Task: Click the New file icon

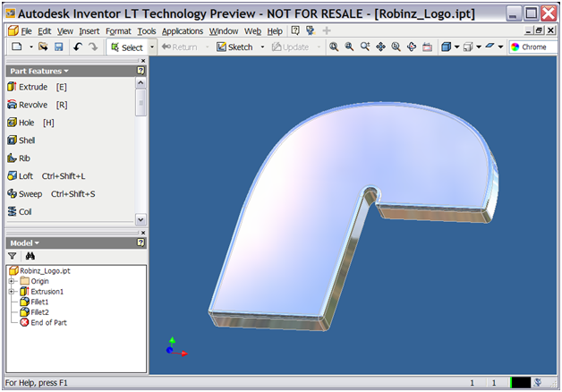Action: click(17, 47)
